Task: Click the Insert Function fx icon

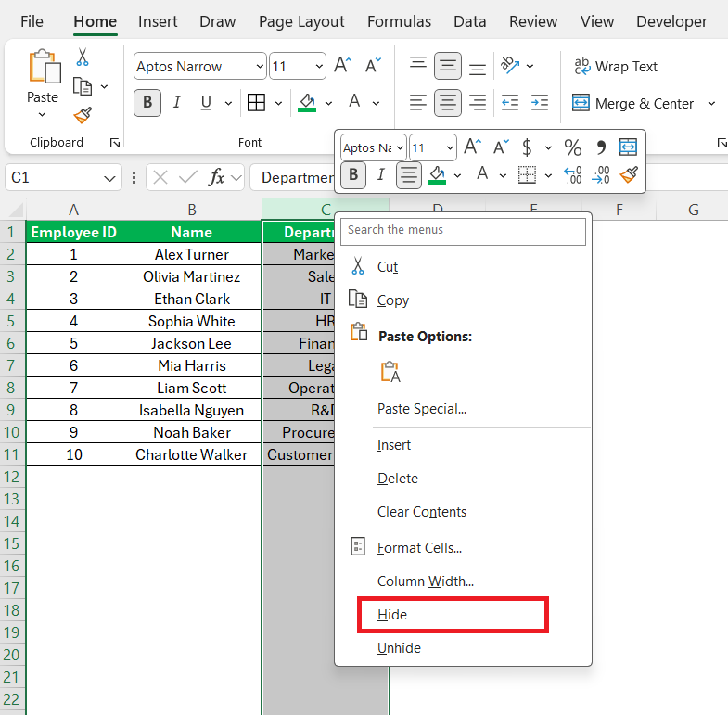Action: coord(216,177)
